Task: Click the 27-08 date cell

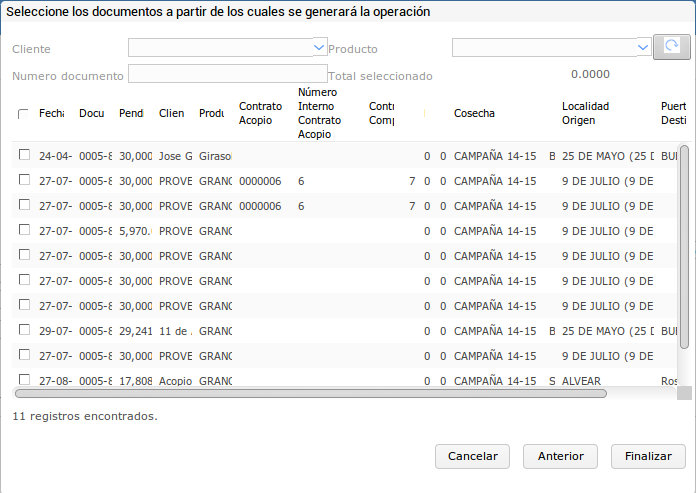Action: 55,381
